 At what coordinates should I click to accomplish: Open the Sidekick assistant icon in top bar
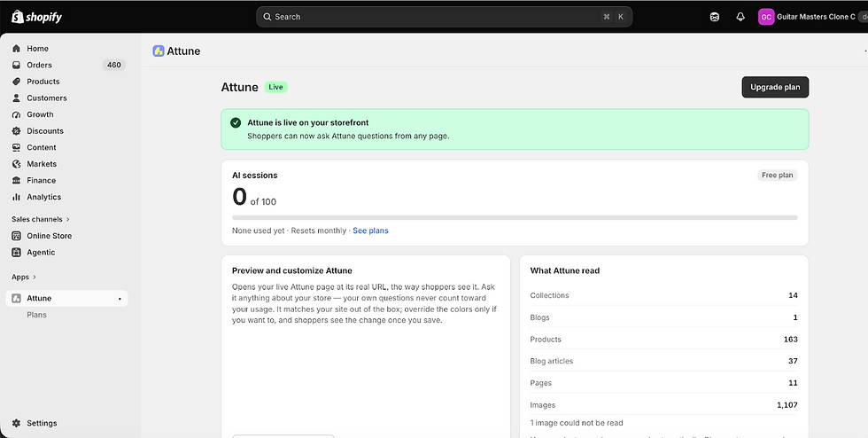715,17
